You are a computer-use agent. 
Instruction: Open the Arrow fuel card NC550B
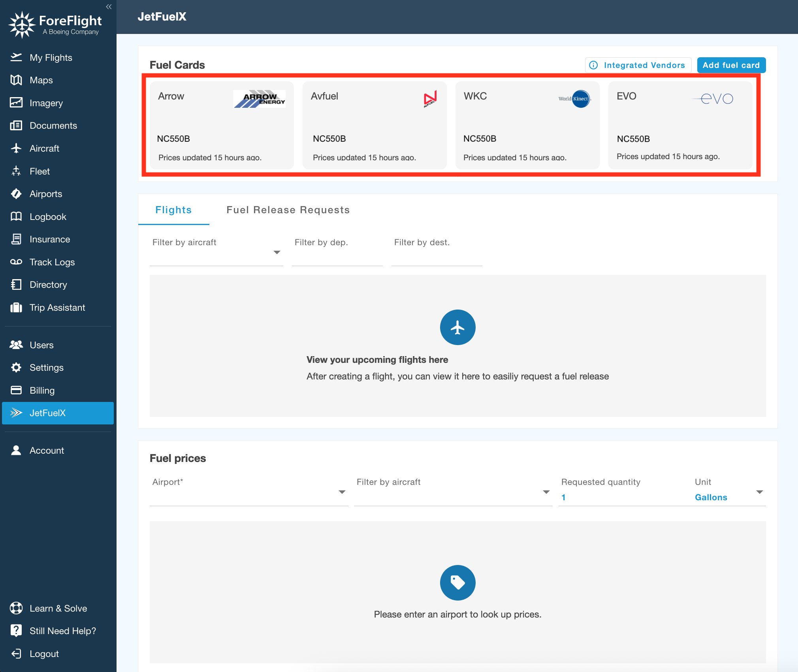pos(222,125)
